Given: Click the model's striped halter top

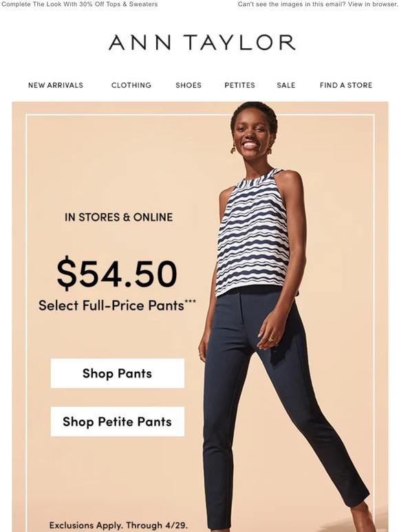Looking at the screenshot, I should click(x=253, y=234).
